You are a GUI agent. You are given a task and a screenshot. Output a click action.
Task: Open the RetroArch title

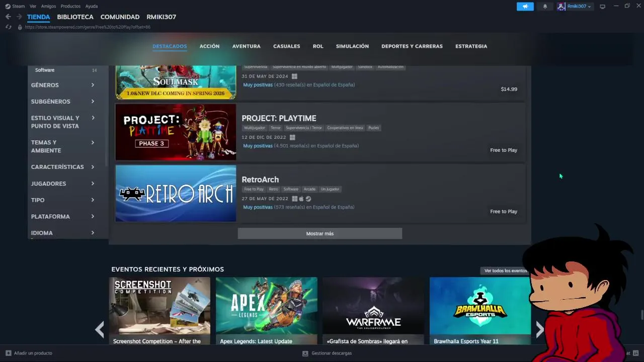click(260, 179)
